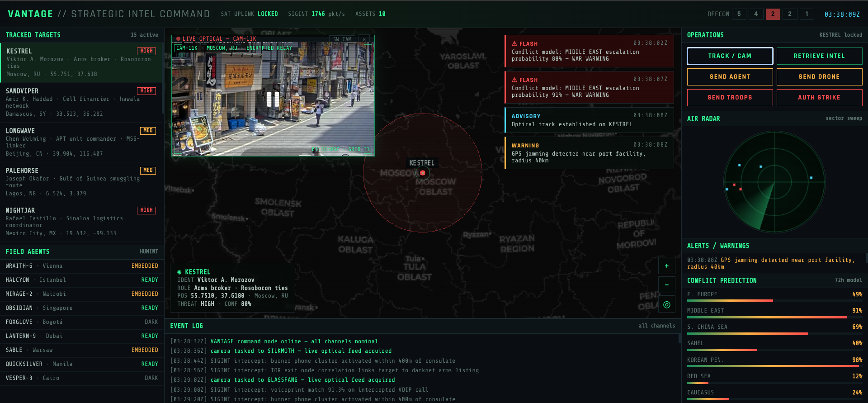Click the warning triangle on second FLASH alert

point(514,80)
